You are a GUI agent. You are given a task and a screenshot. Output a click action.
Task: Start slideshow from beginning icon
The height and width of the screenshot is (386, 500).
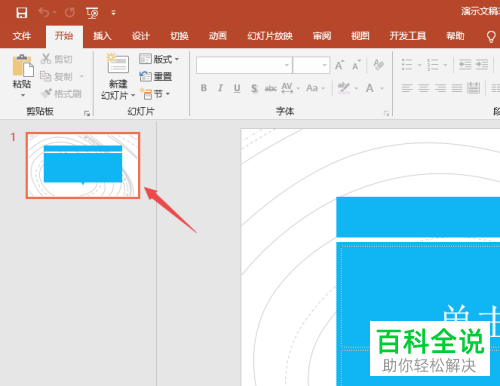[x=92, y=13]
